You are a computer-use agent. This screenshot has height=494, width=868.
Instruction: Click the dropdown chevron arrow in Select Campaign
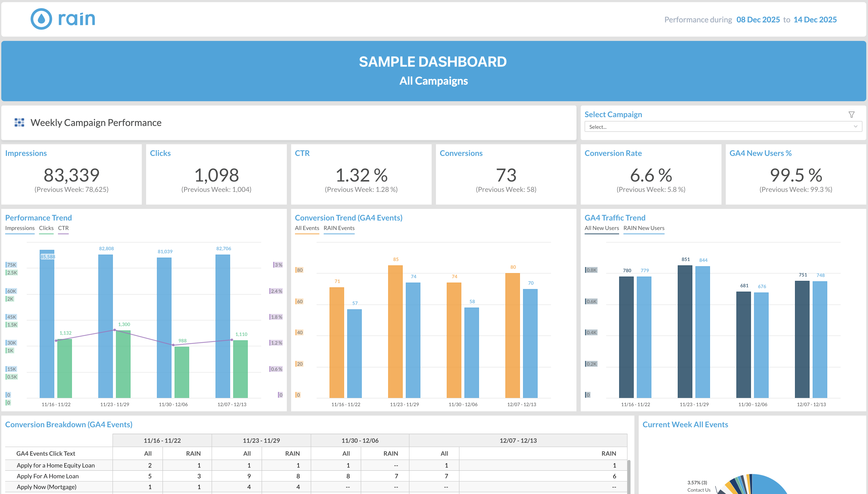click(856, 127)
